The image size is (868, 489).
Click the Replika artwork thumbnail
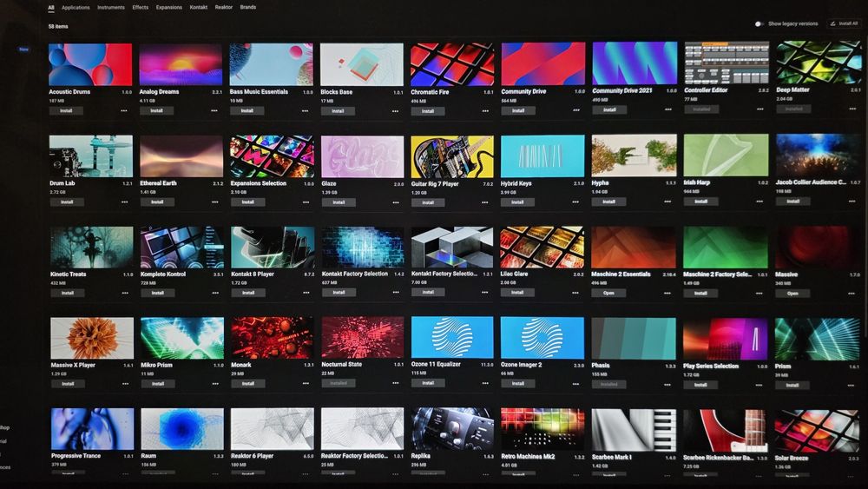452,429
